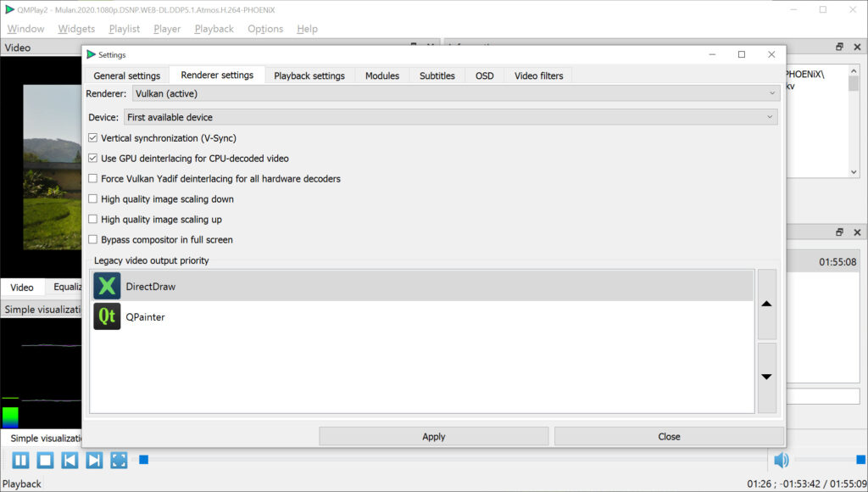Select the Renderer settings tab
Image resolution: width=868 pixels, height=492 pixels.
(x=217, y=75)
